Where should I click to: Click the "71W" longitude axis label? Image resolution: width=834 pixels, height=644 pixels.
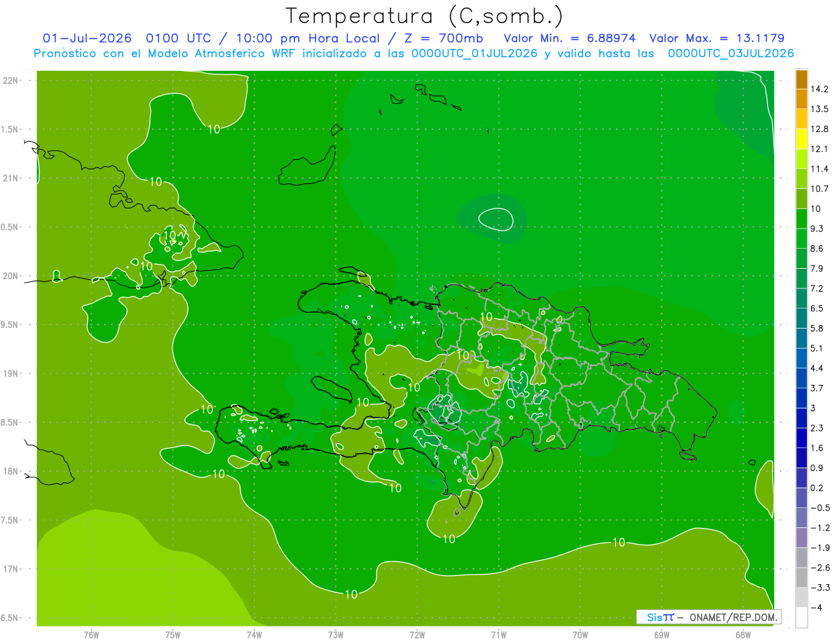[498, 634]
